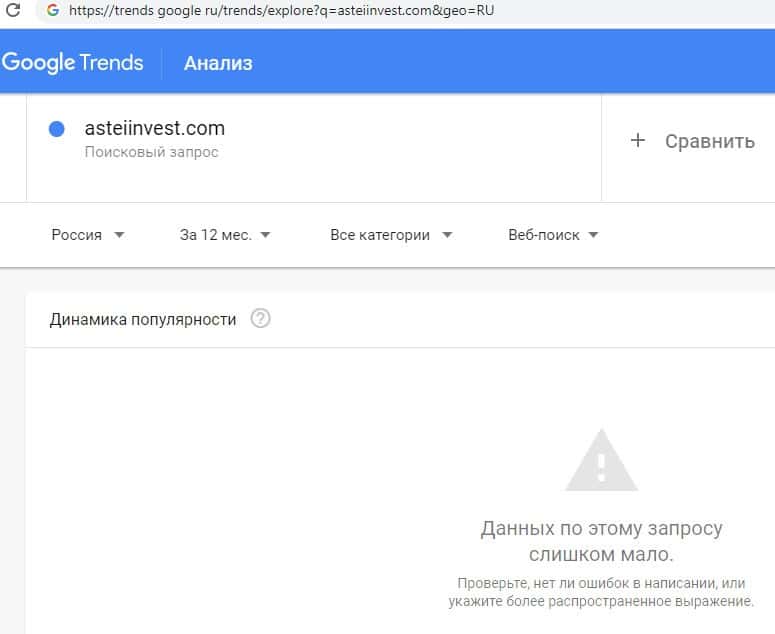Click the Google Trends logo

click(x=73, y=63)
